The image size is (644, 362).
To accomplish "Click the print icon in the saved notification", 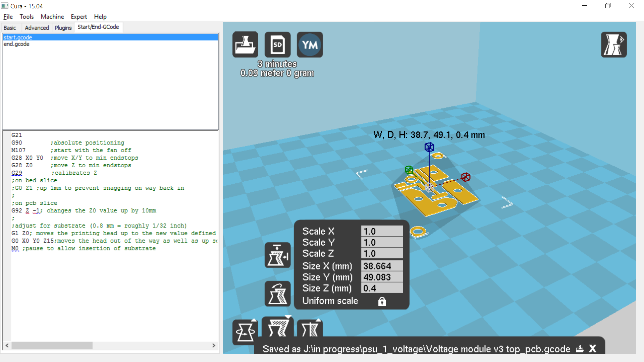I will [x=580, y=349].
